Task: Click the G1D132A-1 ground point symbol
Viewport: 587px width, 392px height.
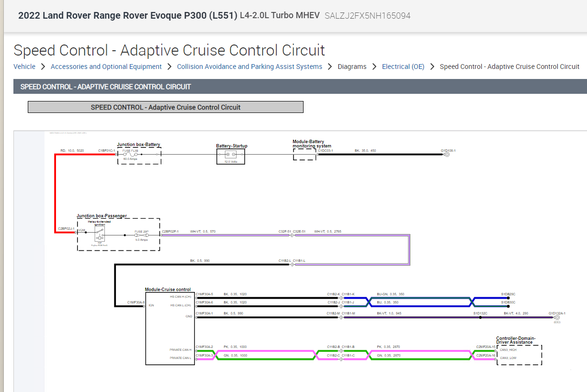Action: (x=556, y=317)
